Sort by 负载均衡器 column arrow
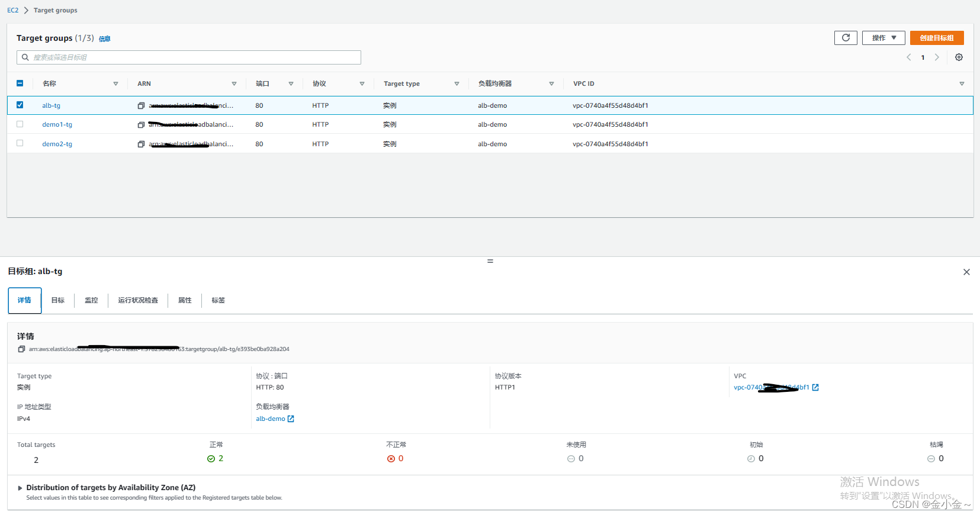 click(x=551, y=84)
